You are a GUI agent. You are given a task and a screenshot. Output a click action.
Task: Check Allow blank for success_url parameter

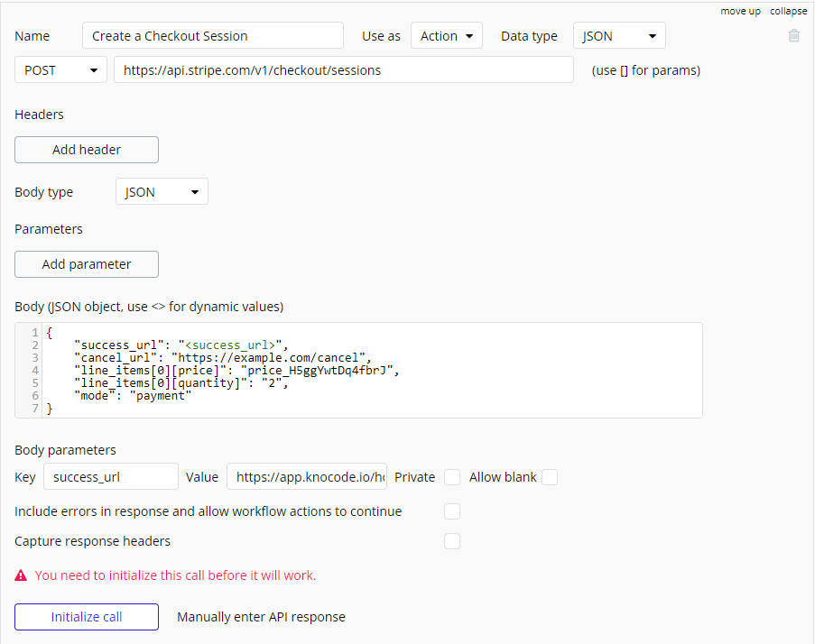coord(550,476)
